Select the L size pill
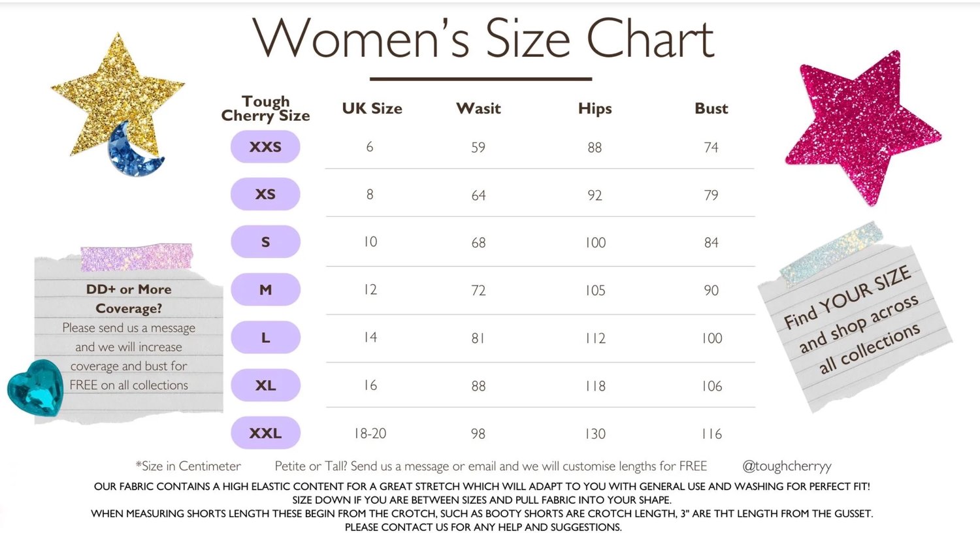Viewport: 980px width, 533px height. (x=265, y=338)
